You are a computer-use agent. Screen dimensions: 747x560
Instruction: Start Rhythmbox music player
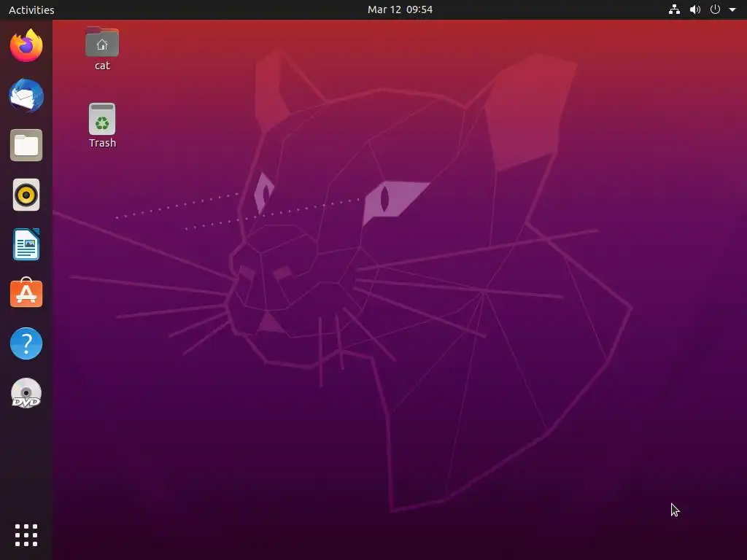point(26,195)
